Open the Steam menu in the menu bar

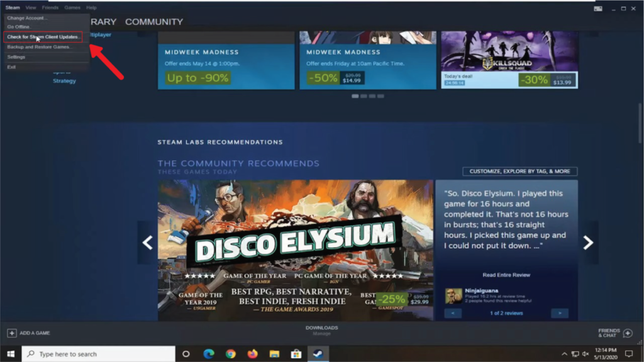pos(13,8)
